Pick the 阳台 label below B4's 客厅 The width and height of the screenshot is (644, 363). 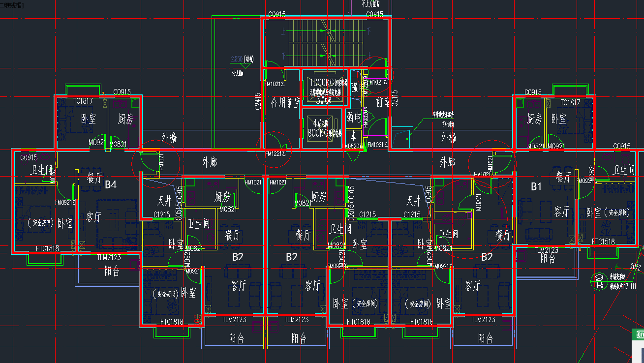[x=112, y=271]
